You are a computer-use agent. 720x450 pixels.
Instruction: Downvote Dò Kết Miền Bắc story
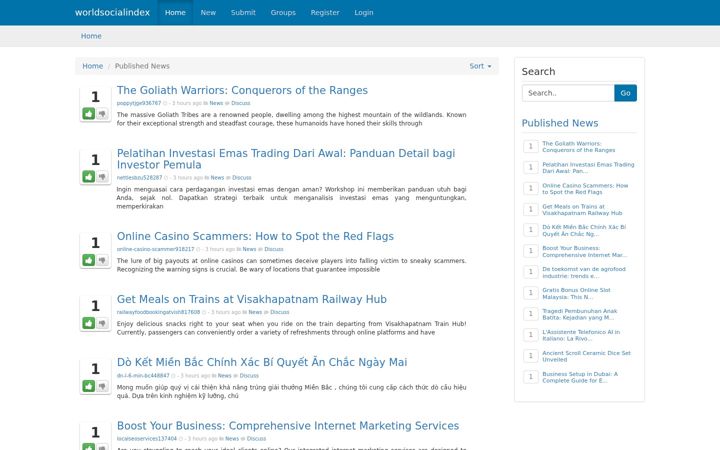102,386
